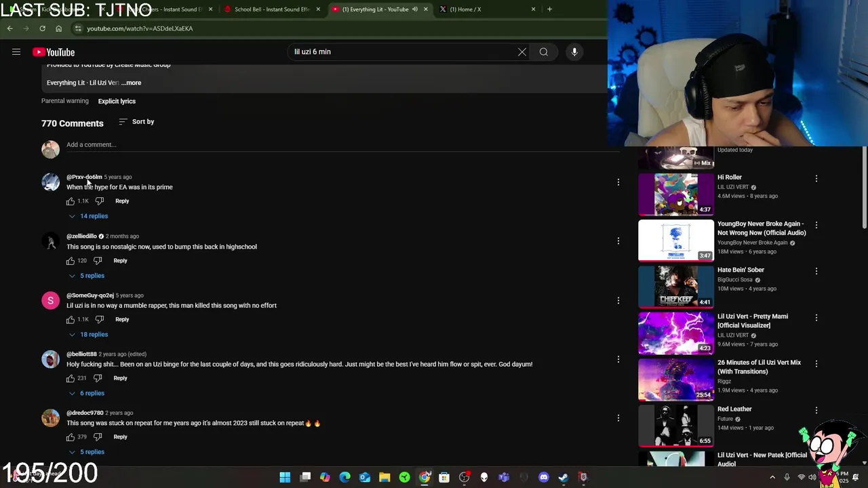Mute the Everything Lit tab audio icon
This screenshot has width=868, height=488.
tap(414, 9)
